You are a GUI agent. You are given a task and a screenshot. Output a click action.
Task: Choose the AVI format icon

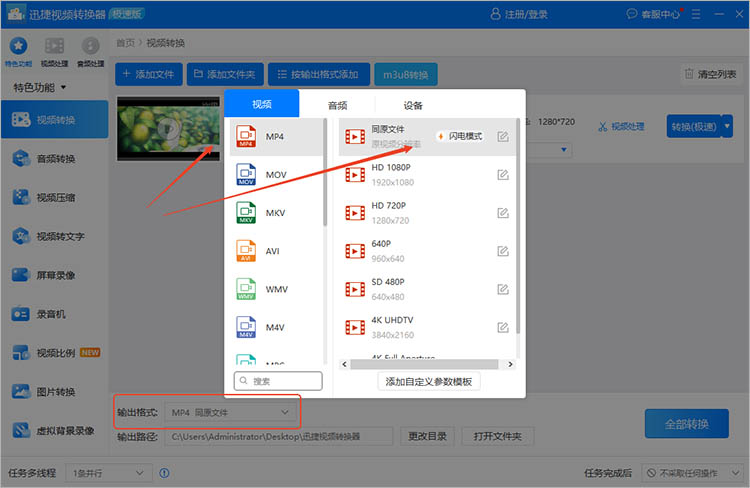(x=246, y=251)
